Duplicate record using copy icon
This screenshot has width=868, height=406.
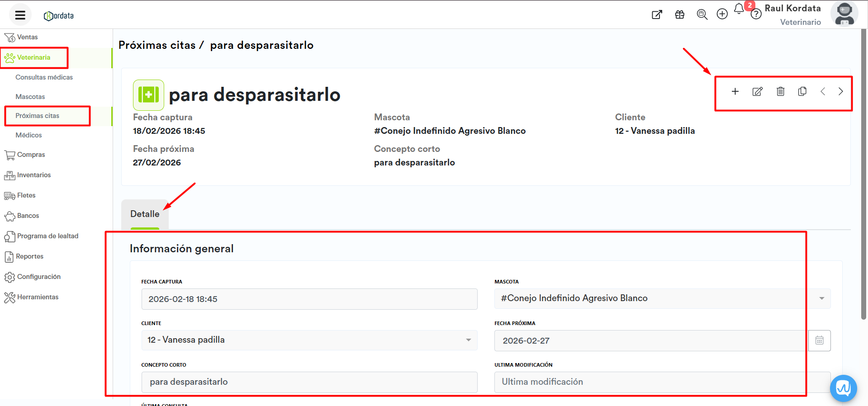(802, 91)
